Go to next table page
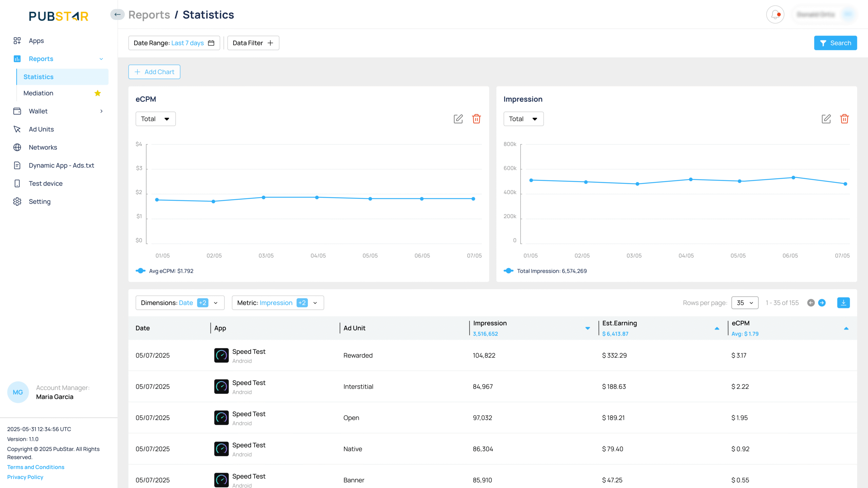This screenshot has height=488, width=868. (x=822, y=303)
